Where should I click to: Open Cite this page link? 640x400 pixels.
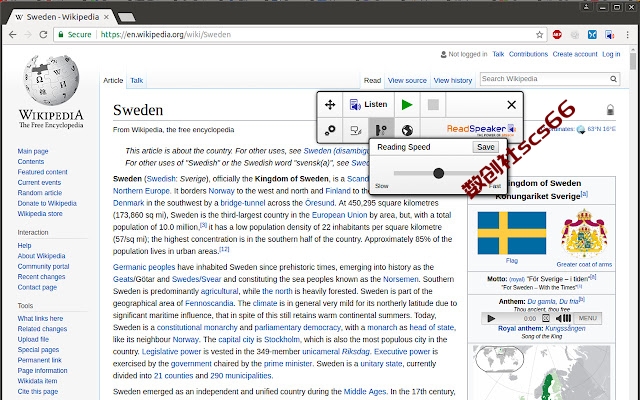pos(38,391)
